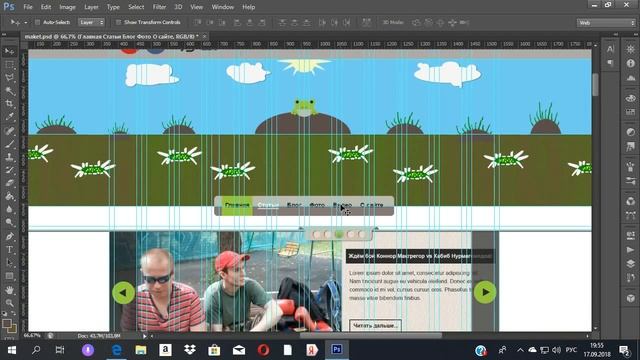Click the Windows Start button
Image resolution: width=640 pixels, height=360 pixels.
pyautogui.click(x=11, y=350)
